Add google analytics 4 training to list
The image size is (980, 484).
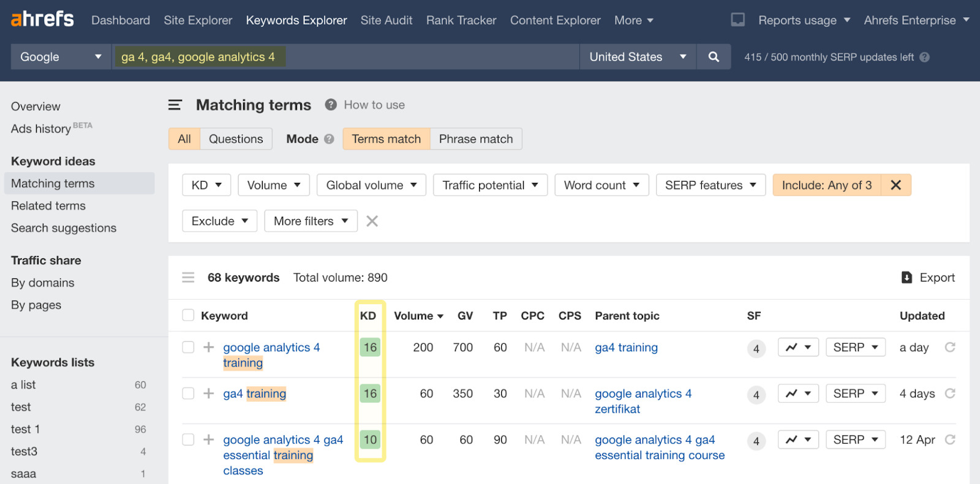point(209,348)
